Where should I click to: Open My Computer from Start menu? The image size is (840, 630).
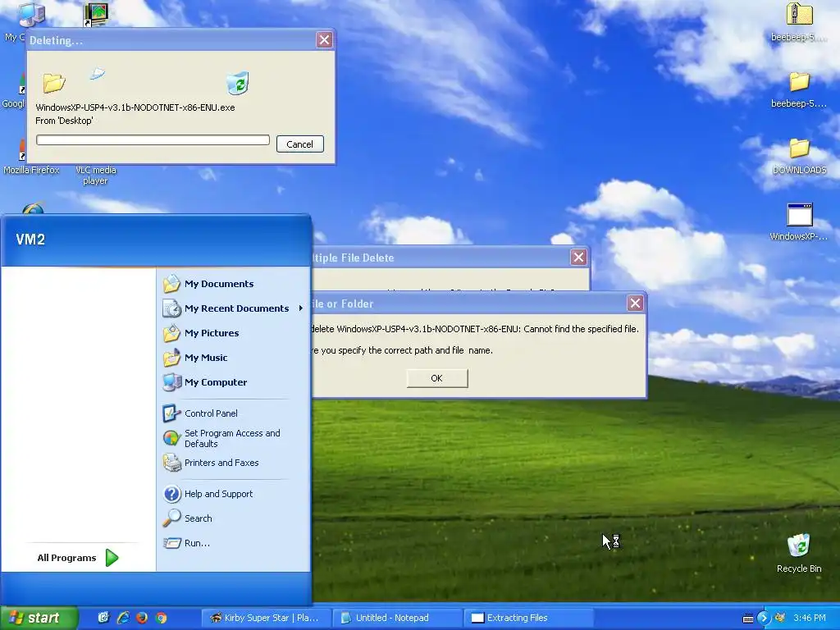tap(216, 382)
